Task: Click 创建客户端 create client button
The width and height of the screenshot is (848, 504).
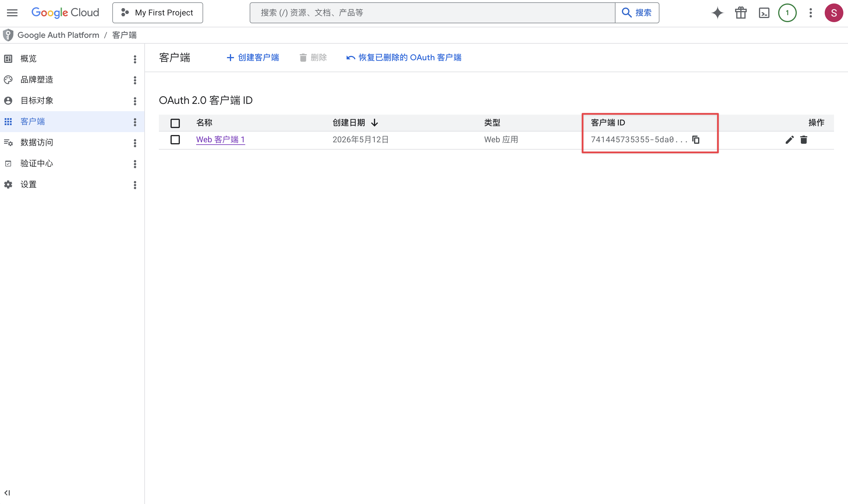Action: coord(253,57)
